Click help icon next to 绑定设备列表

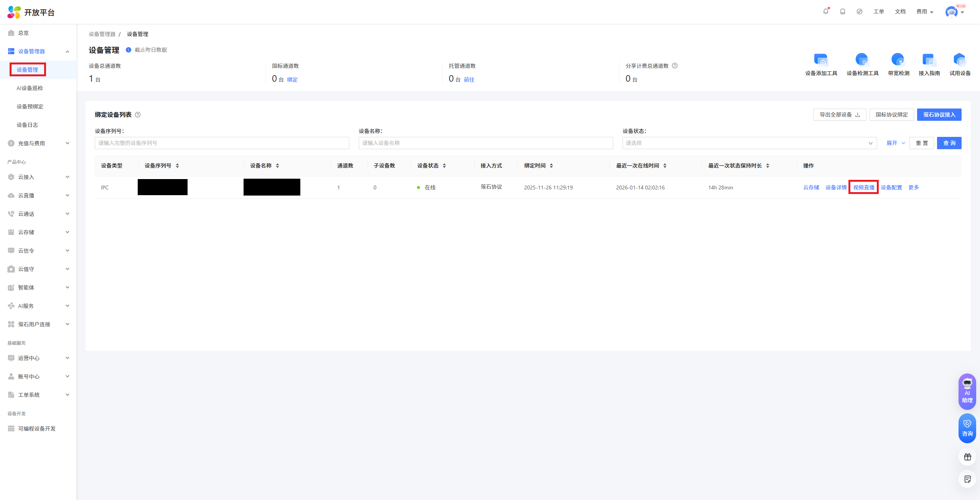point(138,115)
